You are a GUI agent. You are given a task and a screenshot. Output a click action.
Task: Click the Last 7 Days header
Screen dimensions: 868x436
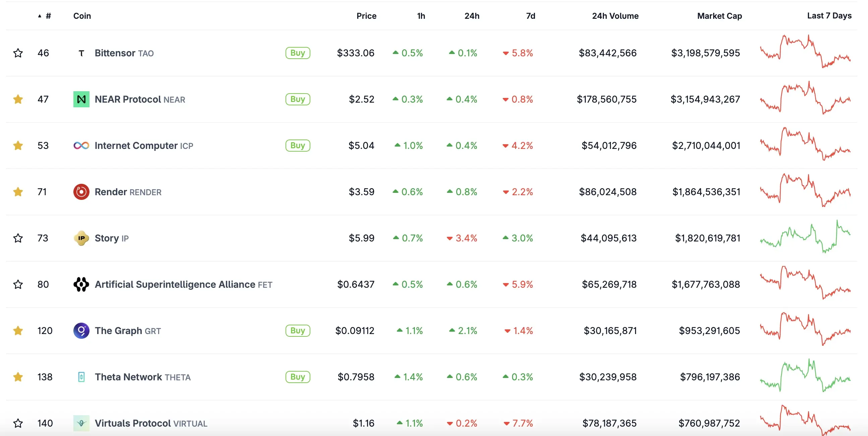click(x=829, y=16)
